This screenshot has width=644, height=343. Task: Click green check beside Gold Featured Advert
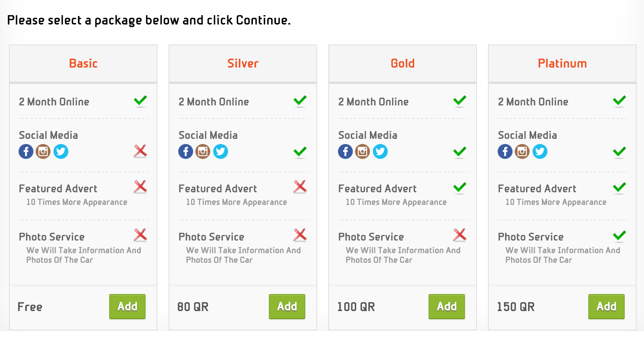(460, 187)
